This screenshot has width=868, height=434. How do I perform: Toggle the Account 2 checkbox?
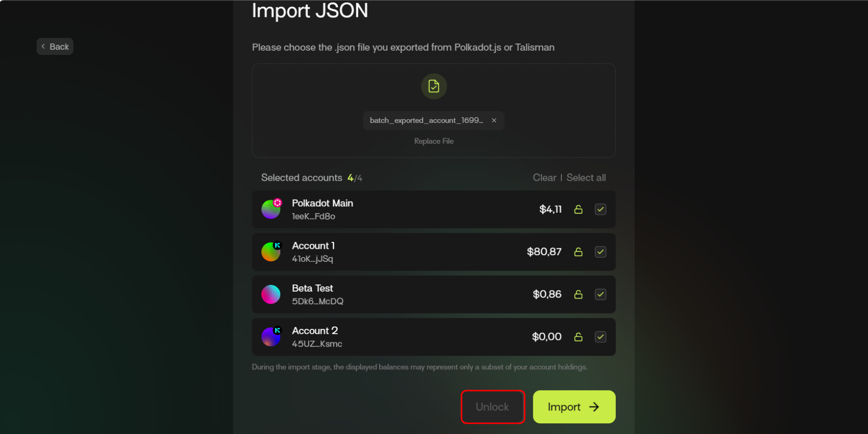(600, 337)
